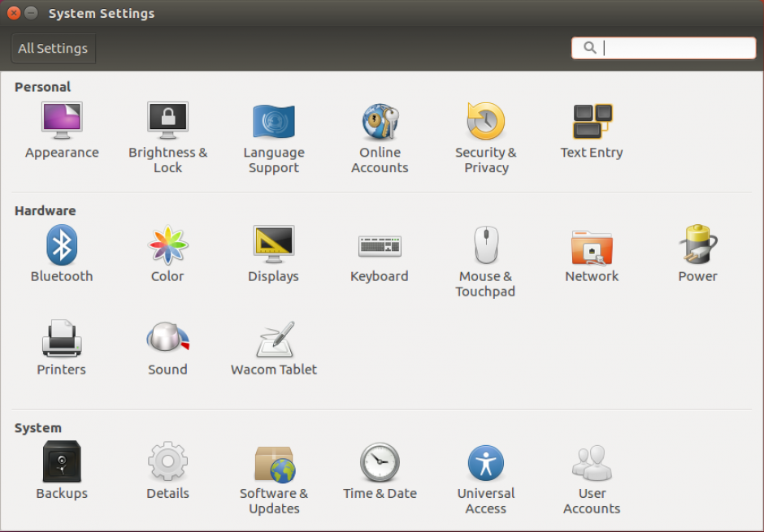
Task: Open the Language Support panel
Action: pos(274,130)
